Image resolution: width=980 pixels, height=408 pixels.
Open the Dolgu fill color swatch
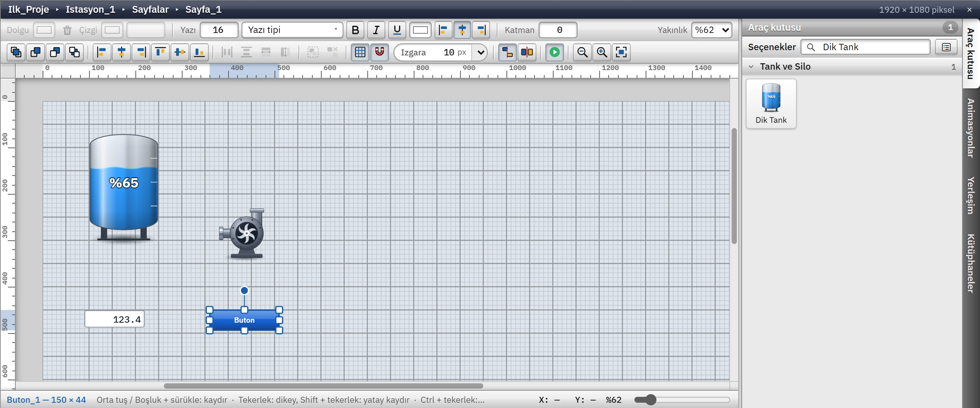44,30
